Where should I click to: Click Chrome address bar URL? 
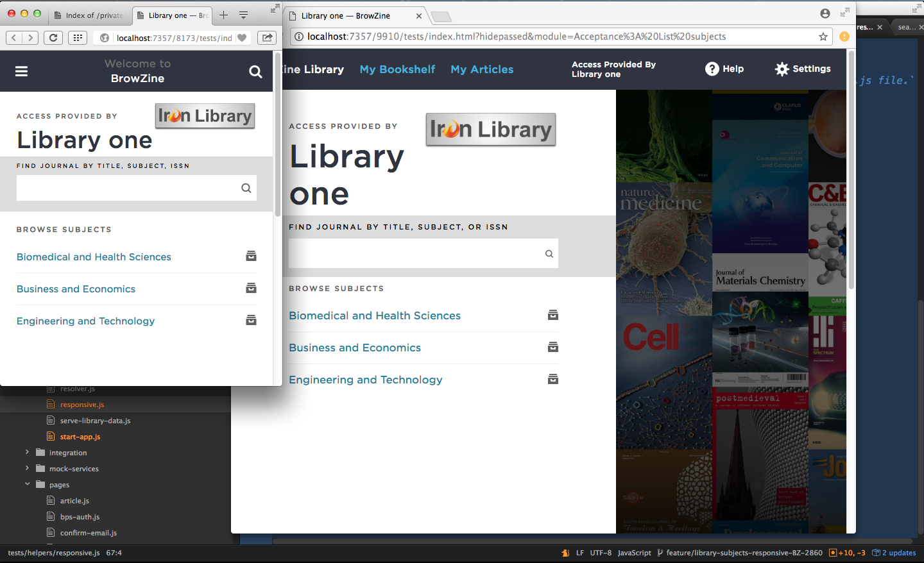517,37
